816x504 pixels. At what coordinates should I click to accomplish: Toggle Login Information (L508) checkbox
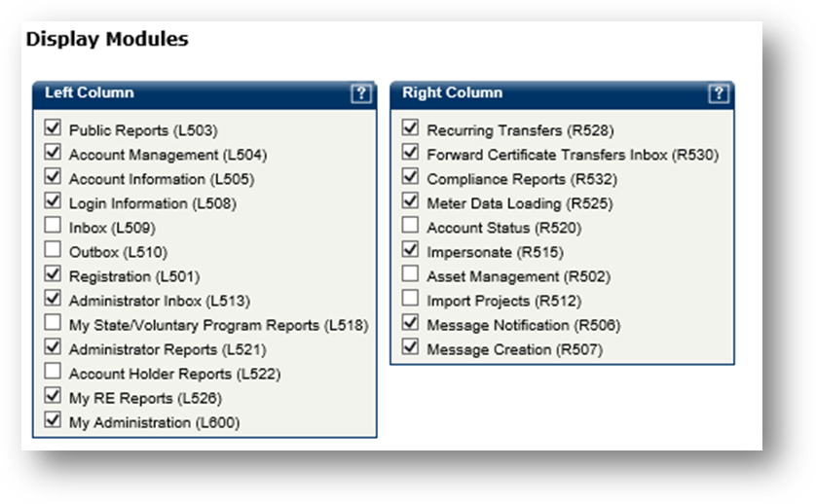[x=53, y=201]
